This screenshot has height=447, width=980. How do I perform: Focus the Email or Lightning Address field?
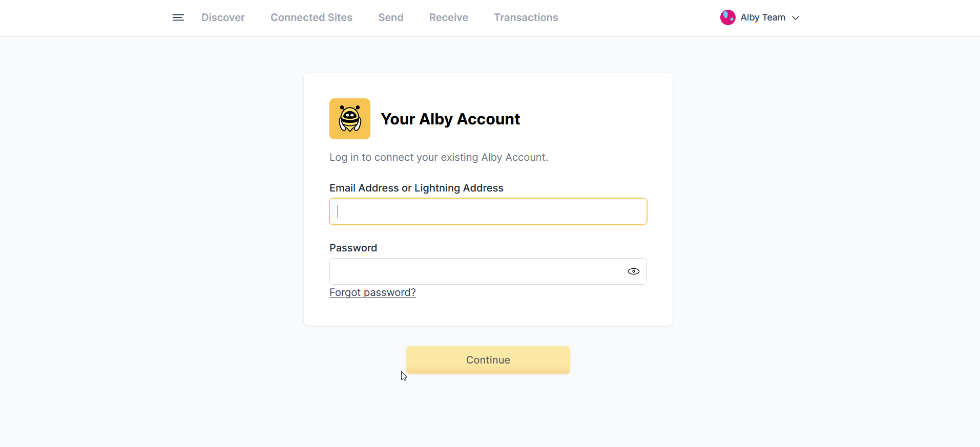pos(488,211)
